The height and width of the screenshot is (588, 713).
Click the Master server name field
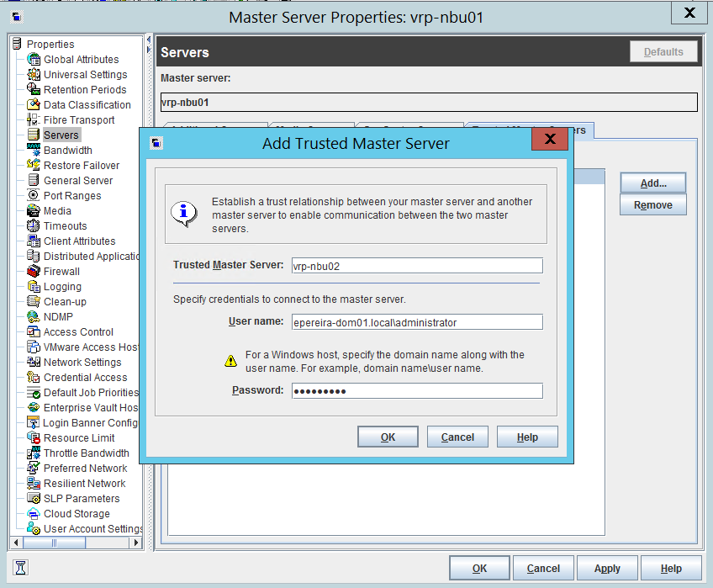(x=429, y=102)
